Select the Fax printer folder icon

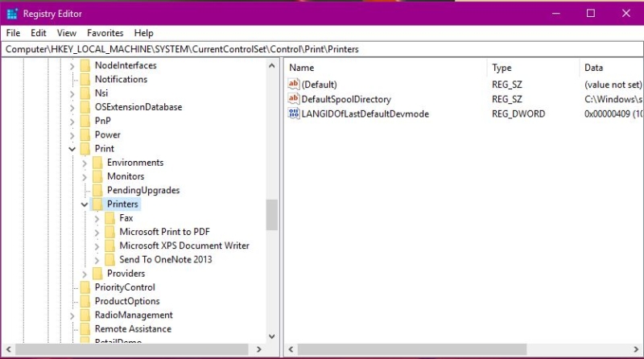coord(109,218)
